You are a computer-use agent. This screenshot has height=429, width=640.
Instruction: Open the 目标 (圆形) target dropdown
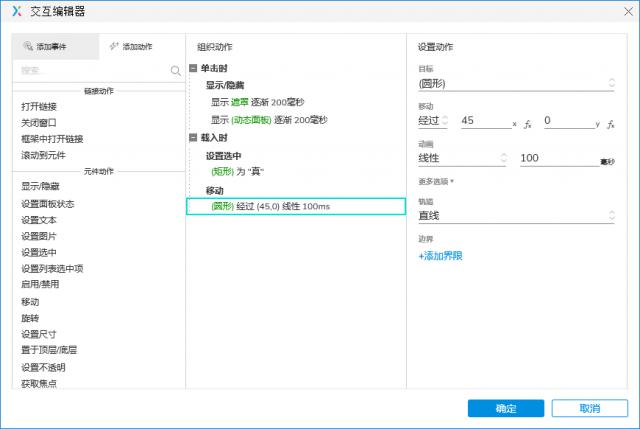516,83
